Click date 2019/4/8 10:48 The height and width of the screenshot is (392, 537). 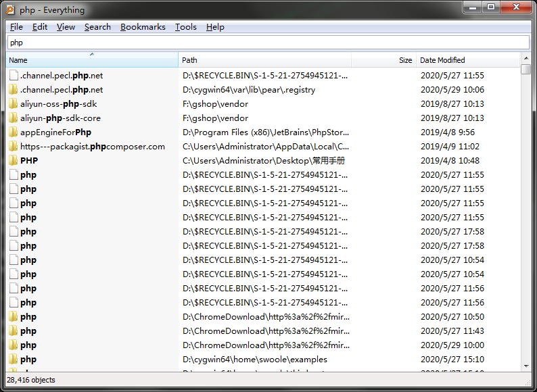pos(450,161)
